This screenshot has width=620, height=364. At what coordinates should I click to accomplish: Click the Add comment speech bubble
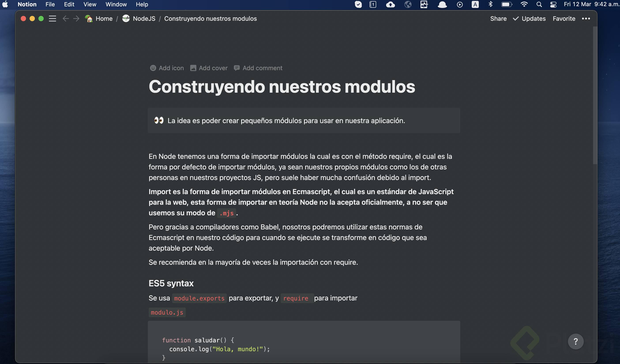237,68
